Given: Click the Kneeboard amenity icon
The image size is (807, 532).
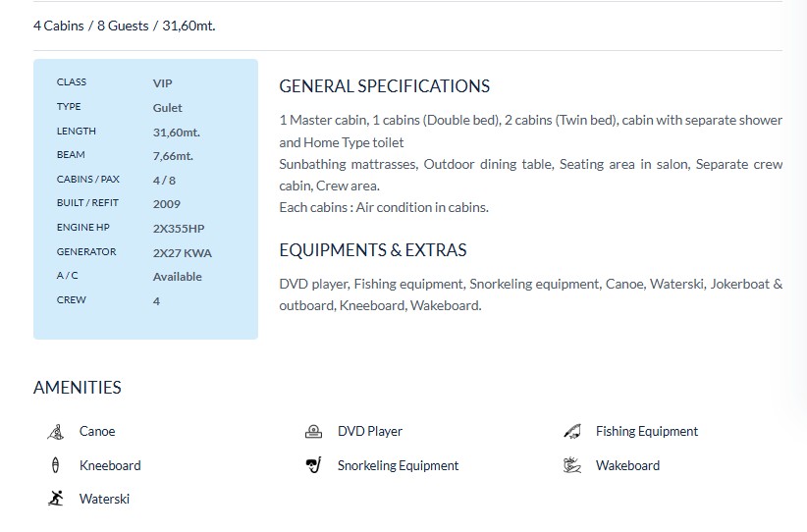Looking at the screenshot, I should tap(56, 465).
